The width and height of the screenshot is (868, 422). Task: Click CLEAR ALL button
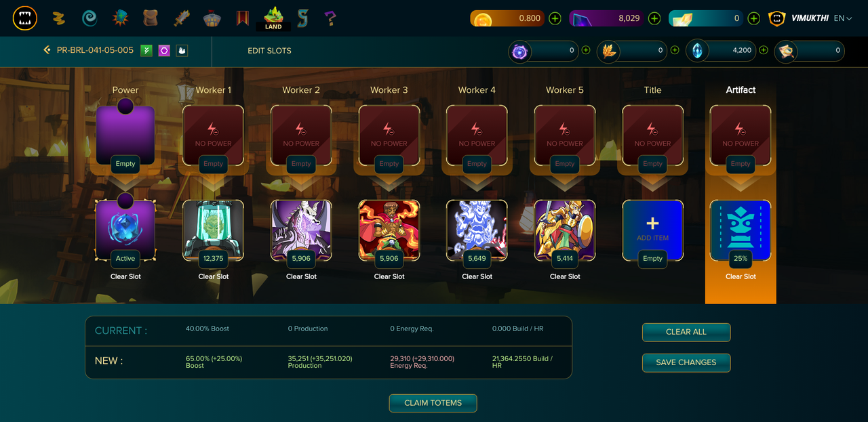point(686,332)
